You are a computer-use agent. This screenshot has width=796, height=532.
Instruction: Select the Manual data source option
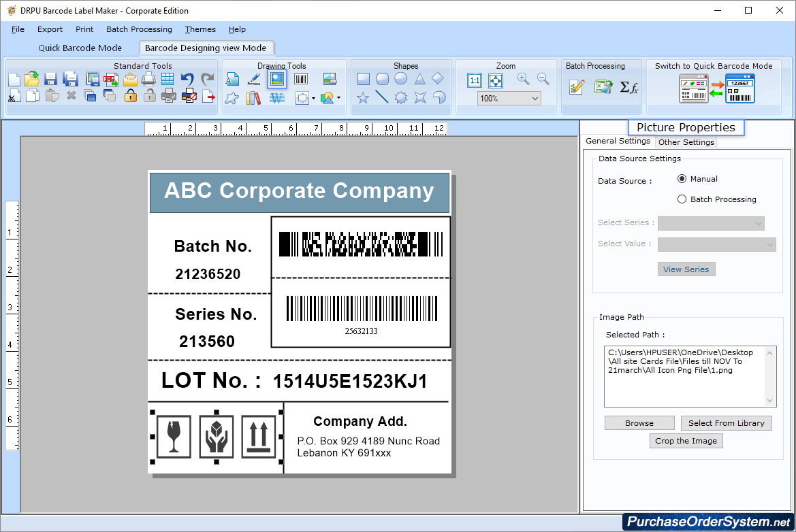tap(682, 178)
